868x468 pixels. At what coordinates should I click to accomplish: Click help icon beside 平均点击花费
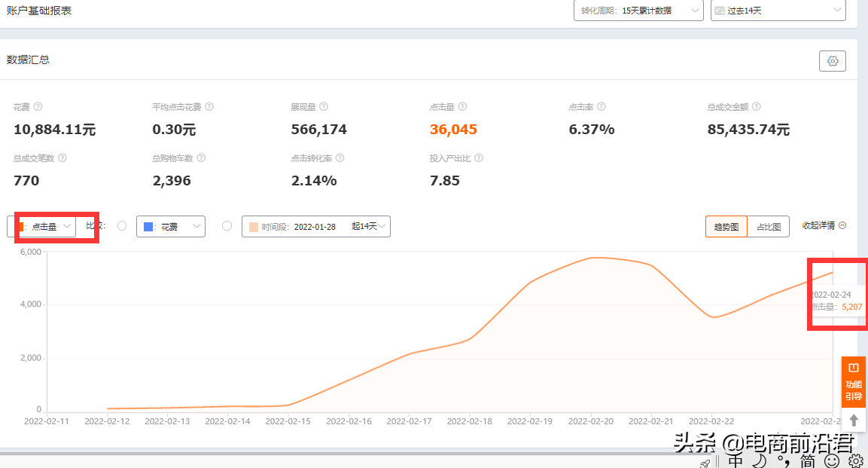coord(209,106)
